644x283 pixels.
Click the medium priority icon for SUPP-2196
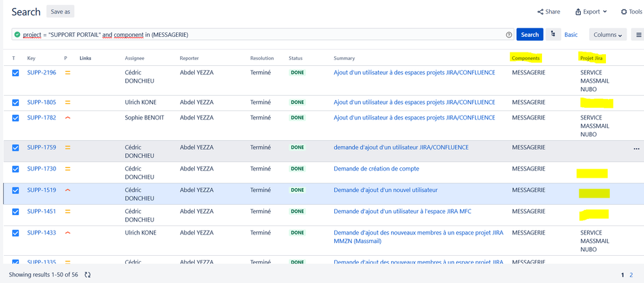pyautogui.click(x=68, y=73)
